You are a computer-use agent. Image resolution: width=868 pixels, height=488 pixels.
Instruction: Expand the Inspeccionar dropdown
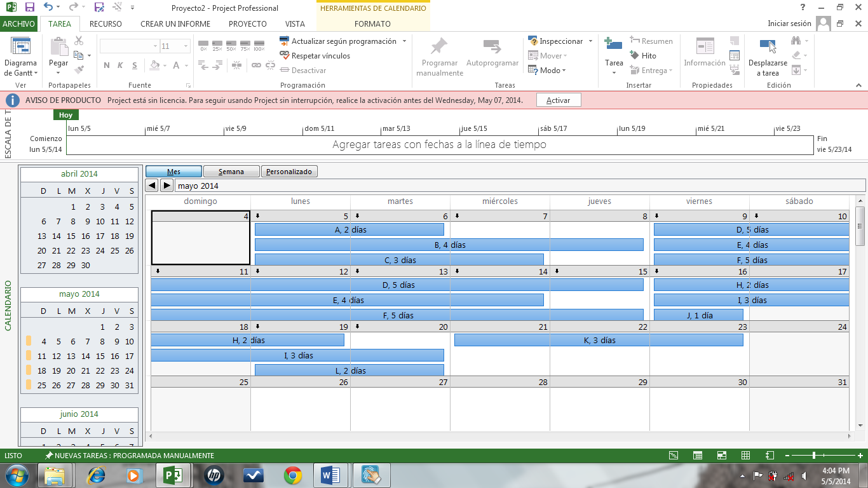(x=590, y=41)
